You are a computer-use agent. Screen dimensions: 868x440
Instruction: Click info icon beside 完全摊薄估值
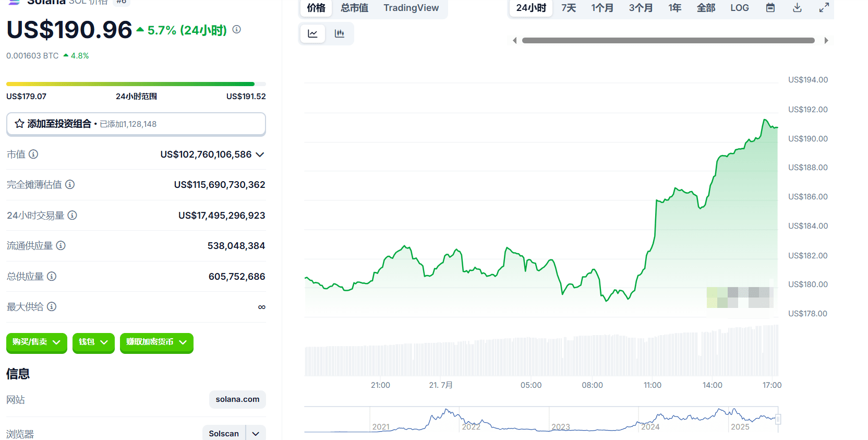tap(70, 184)
